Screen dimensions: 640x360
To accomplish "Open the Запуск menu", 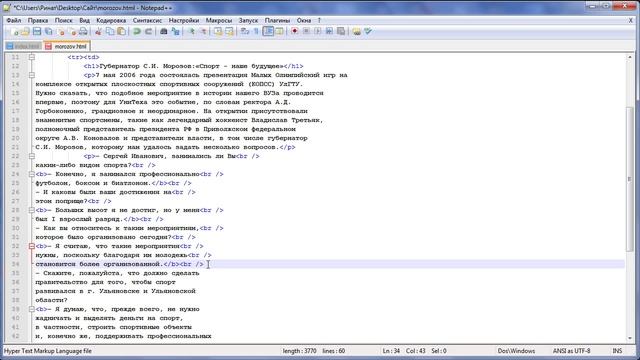I will [x=248, y=20].
